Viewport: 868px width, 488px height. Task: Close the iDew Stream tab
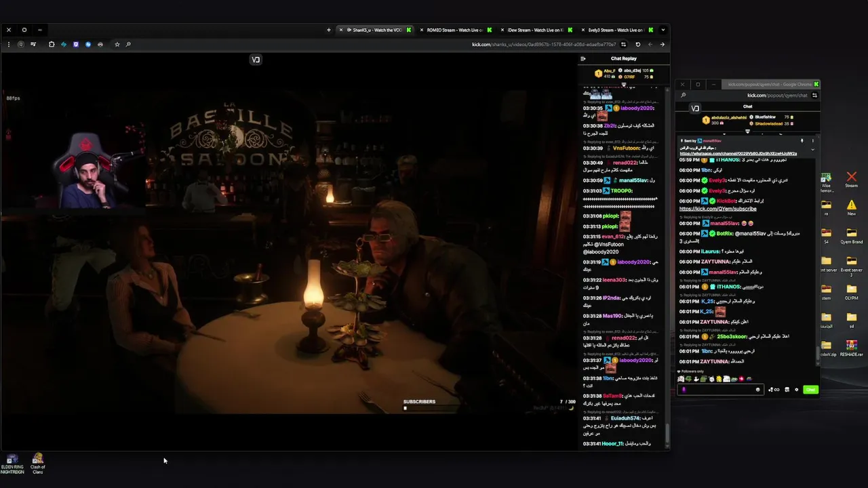tap(502, 30)
